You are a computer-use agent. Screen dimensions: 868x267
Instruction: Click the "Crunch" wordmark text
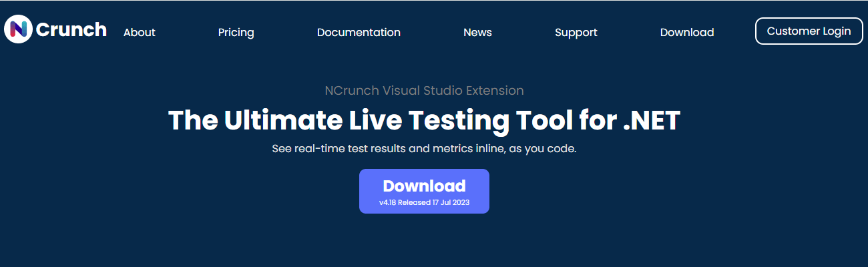tap(71, 29)
